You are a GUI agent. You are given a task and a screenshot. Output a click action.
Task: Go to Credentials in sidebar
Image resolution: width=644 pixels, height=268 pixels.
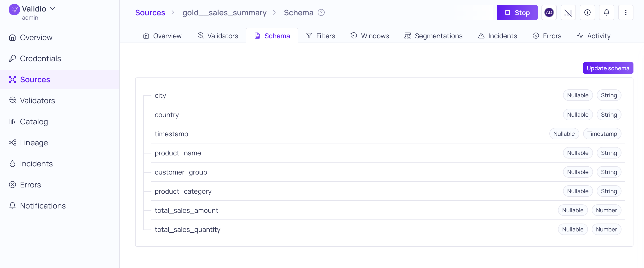(x=40, y=58)
